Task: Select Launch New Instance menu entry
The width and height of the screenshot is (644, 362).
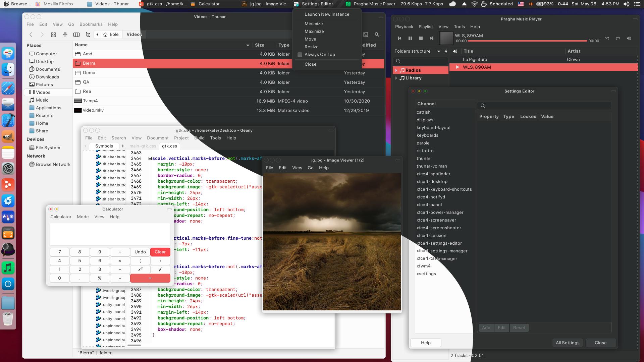Action: click(x=327, y=14)
